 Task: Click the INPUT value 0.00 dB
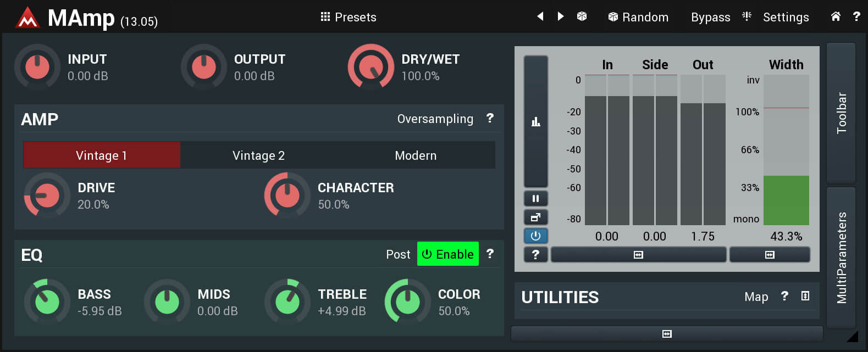pos(88,76)
